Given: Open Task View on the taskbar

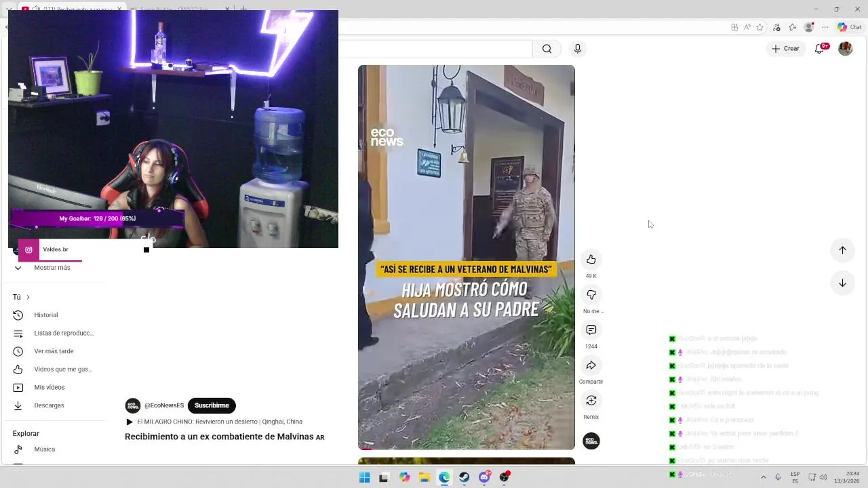Looking at the screenshot, I should pos(384,477).
